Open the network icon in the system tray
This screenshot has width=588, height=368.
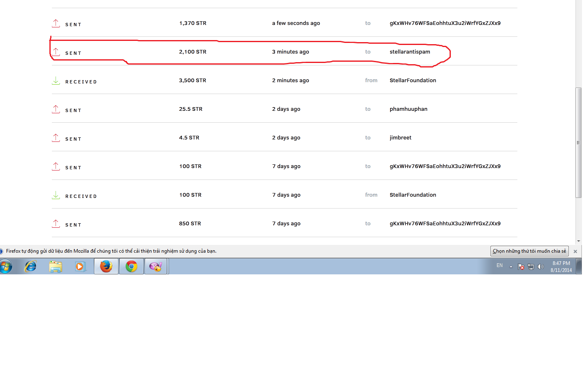coord(531,267)
